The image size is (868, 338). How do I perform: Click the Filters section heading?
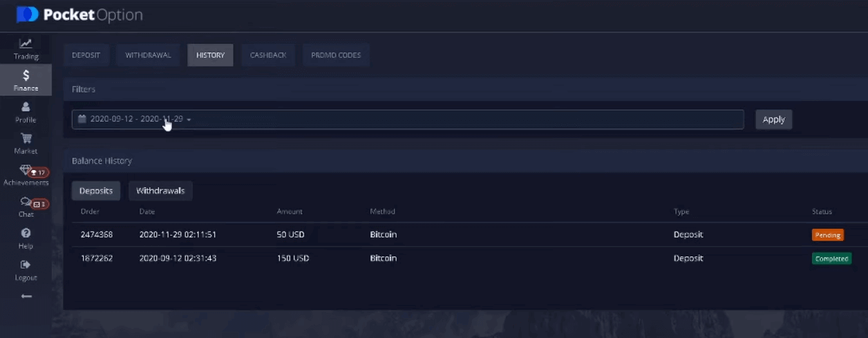pos(84,89)
